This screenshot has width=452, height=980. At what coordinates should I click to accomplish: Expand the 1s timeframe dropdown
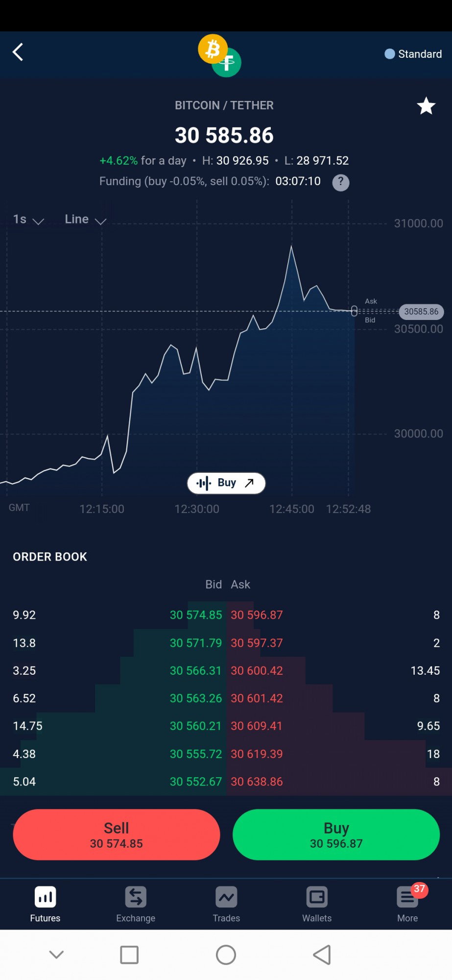tap(28, 220)
